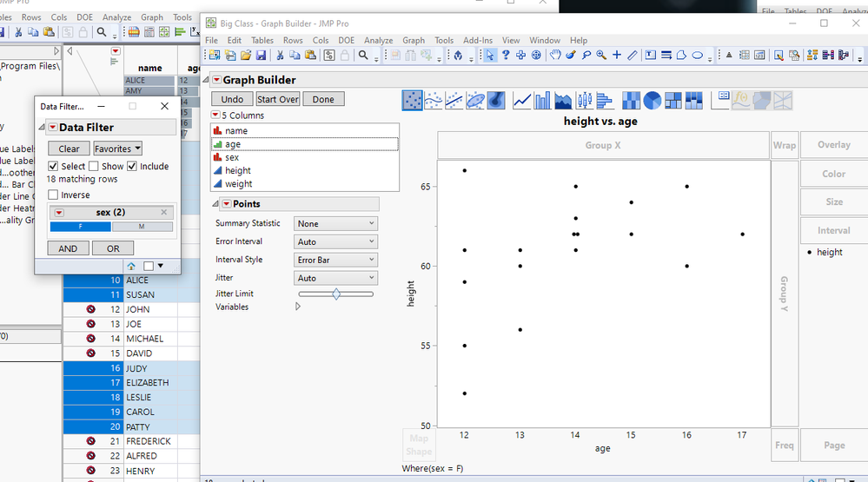
Task: Open the Graph menu in Graph Builder window
Action: (x=414, y=41)
